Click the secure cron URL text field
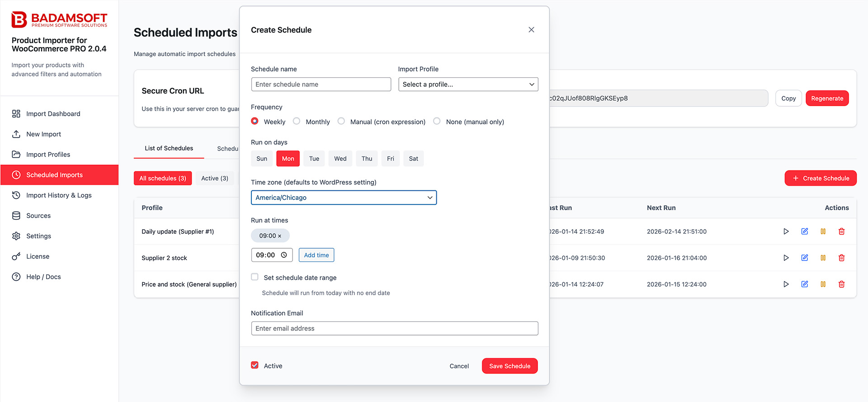 tap(658, 99)
